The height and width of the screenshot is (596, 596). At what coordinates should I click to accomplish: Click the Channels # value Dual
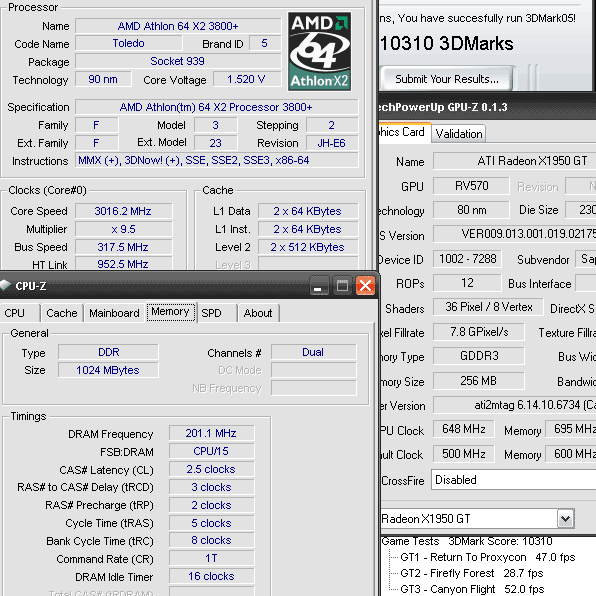[313, 352]
